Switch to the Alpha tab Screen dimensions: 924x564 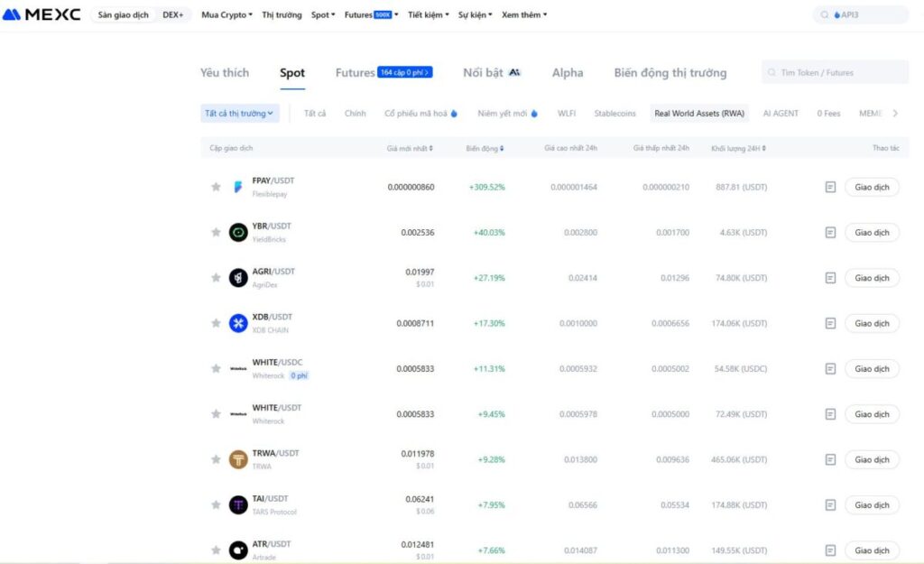[x=568, y=72]
